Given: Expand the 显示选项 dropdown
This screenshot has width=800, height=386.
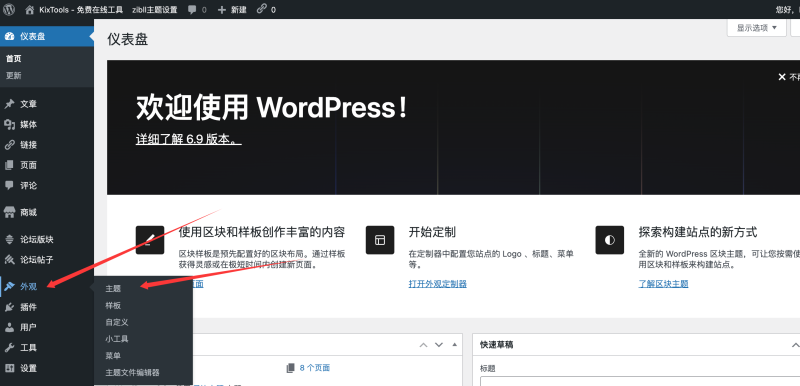Looking at the screenshot, I should [756, 28].
